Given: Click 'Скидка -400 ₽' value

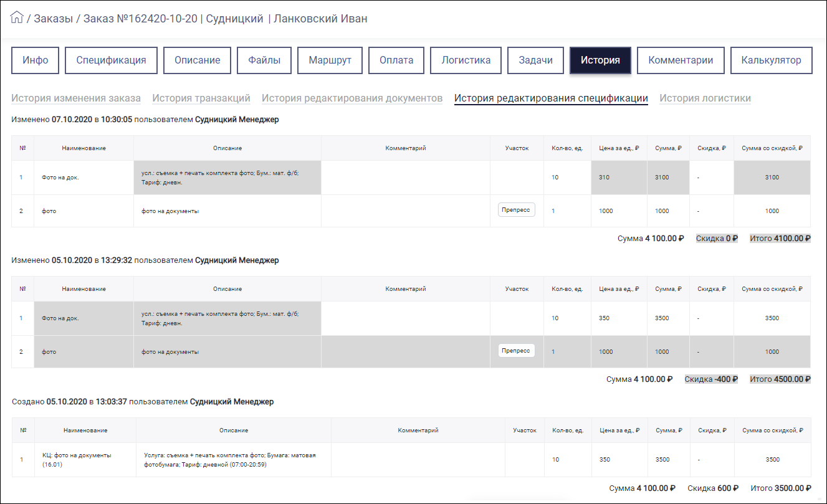Looking at the screenshot, I should click(x=711, y=379).
